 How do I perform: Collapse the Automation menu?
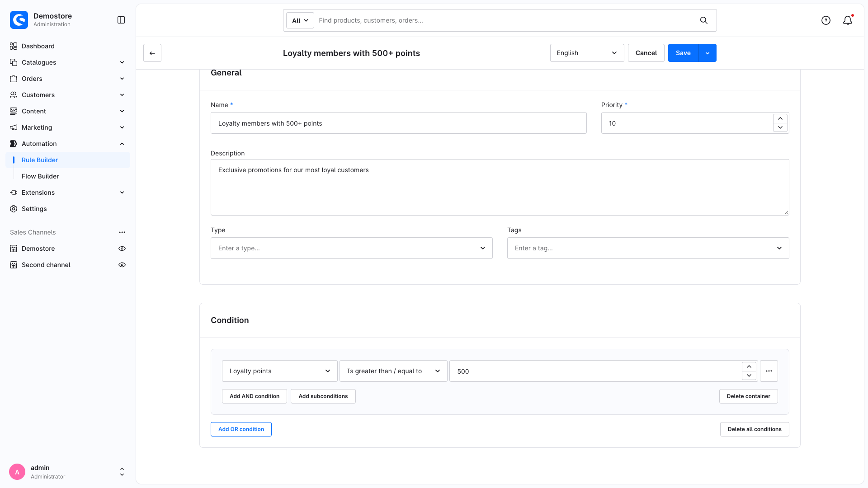tap(68, 144)
